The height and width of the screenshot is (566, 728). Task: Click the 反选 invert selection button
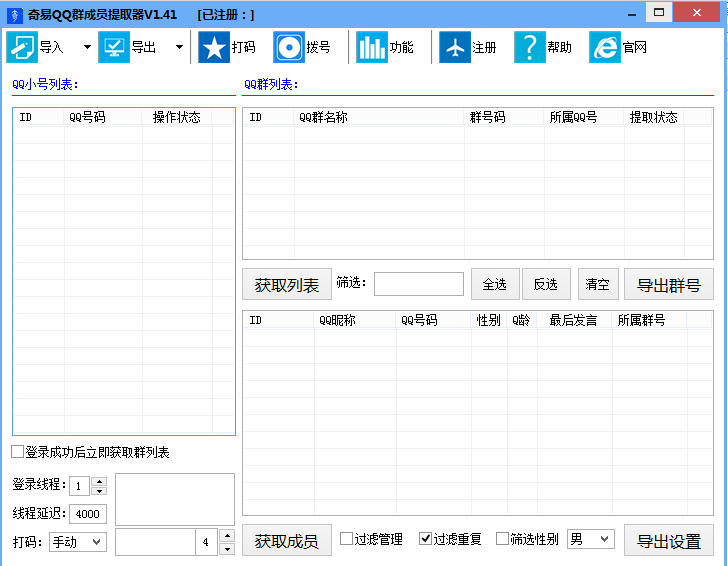point(546,284)
